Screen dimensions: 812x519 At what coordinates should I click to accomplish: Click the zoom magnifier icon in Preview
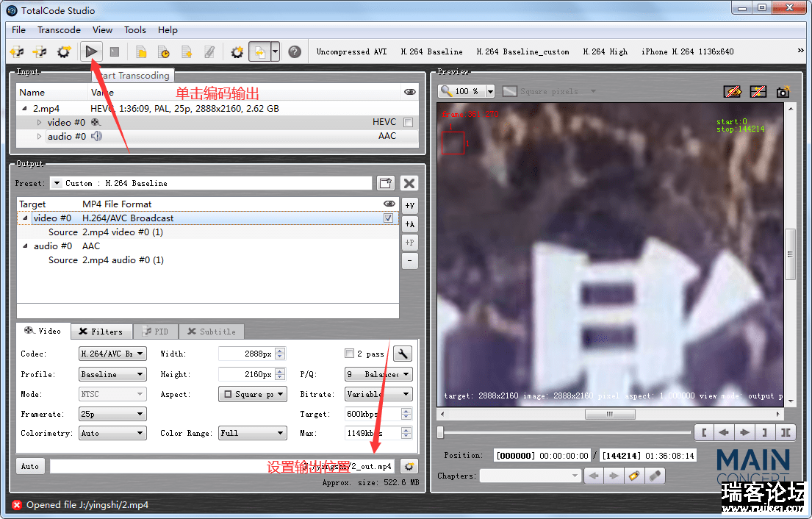click(x=446, y=91)
